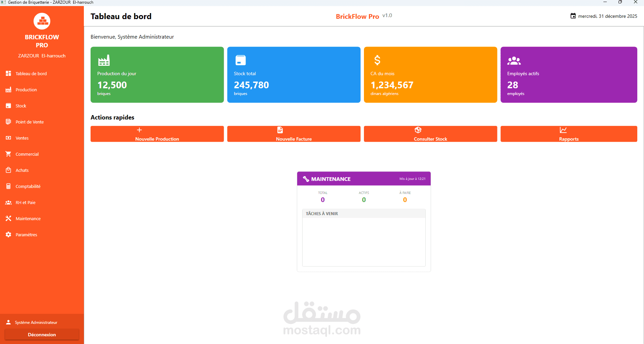The height and width of the screenshot is (344, 644).
Task: Go to Stock in the sidebar
Action: coord(42,106)
